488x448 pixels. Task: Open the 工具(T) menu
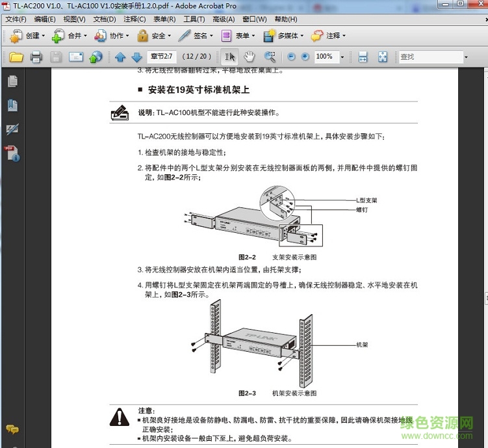point(194,20)
